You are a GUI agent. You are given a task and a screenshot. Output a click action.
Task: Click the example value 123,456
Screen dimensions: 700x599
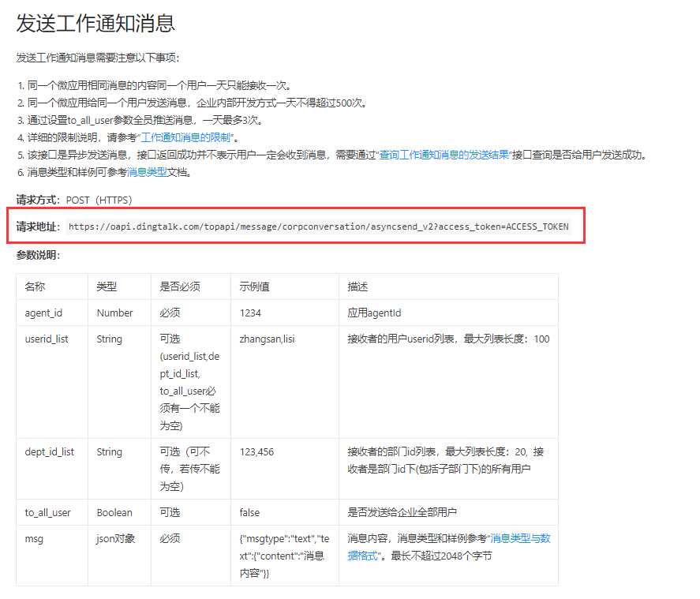coord(256,452)
